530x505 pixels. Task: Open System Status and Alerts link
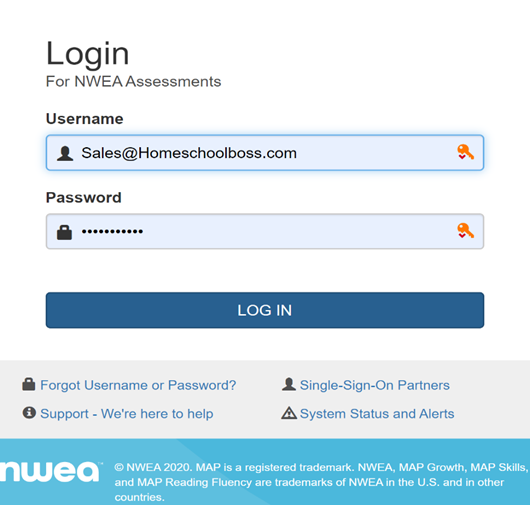pyautogui.click(x=377, y=414)
